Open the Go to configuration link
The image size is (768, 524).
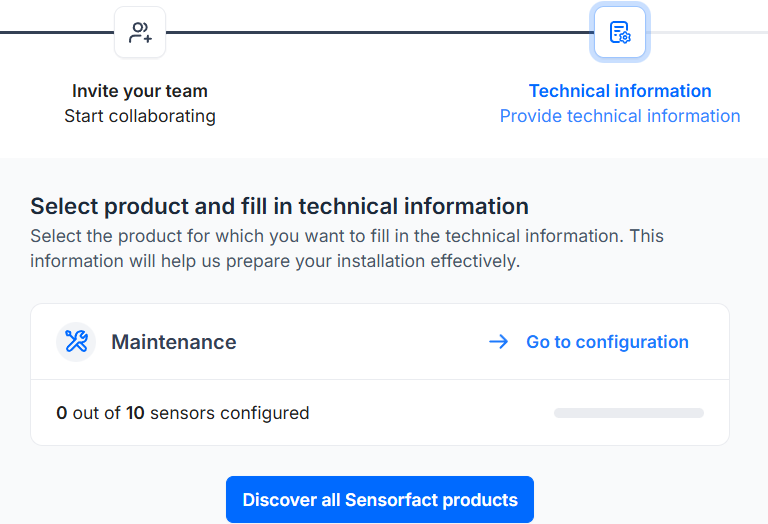pyautogui.click(x=607, y=342)
